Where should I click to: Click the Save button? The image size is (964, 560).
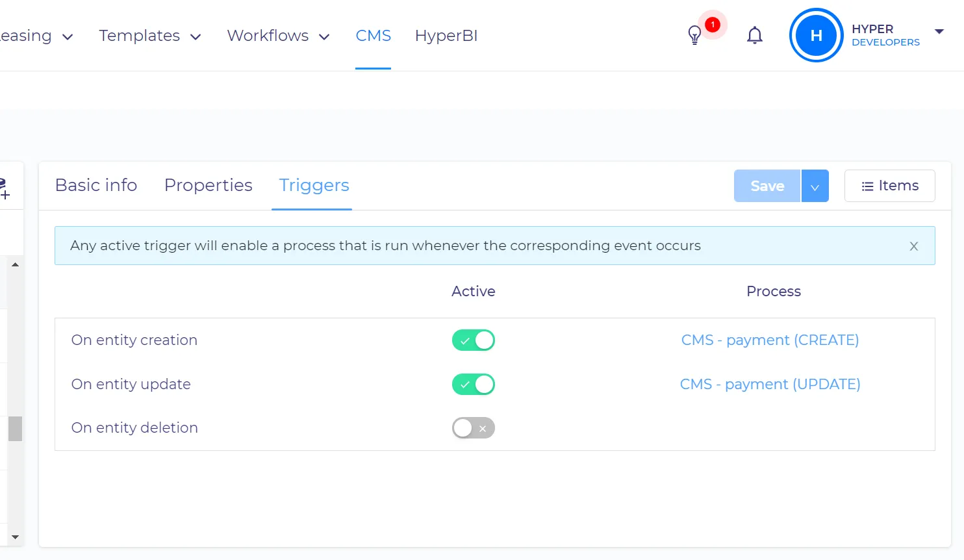767,186
